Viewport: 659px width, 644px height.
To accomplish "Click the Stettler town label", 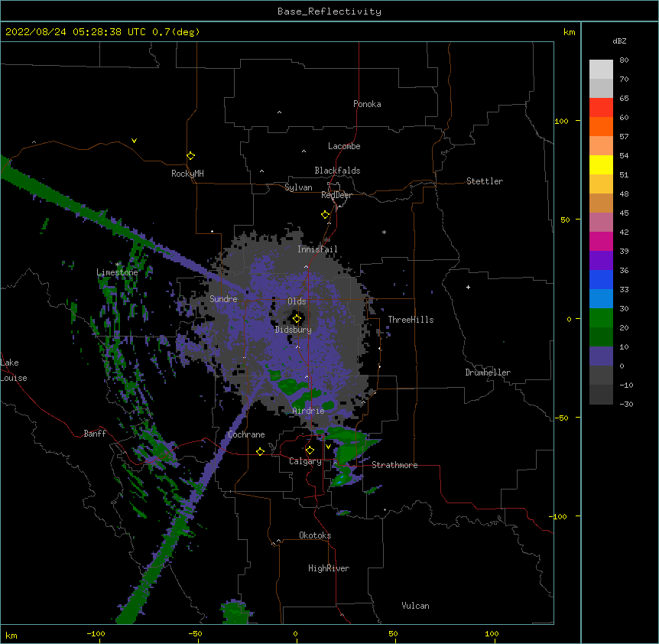I will coord(485,181).
